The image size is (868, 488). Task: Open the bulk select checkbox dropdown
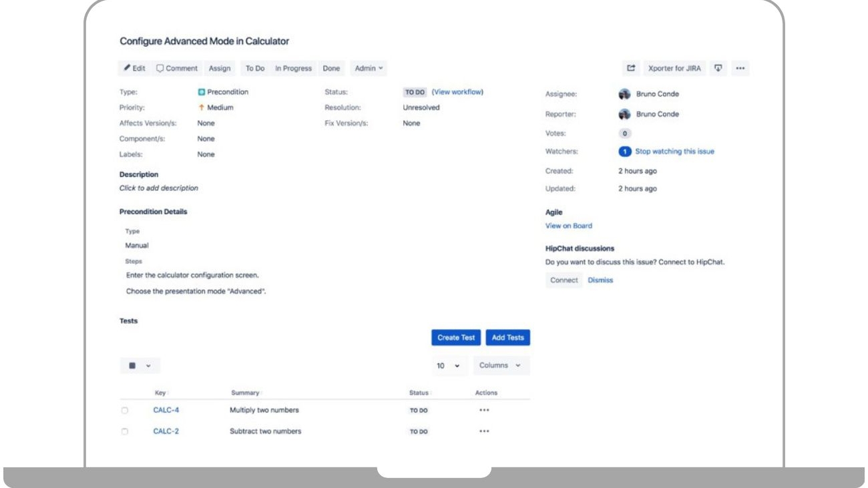(140, 365)
